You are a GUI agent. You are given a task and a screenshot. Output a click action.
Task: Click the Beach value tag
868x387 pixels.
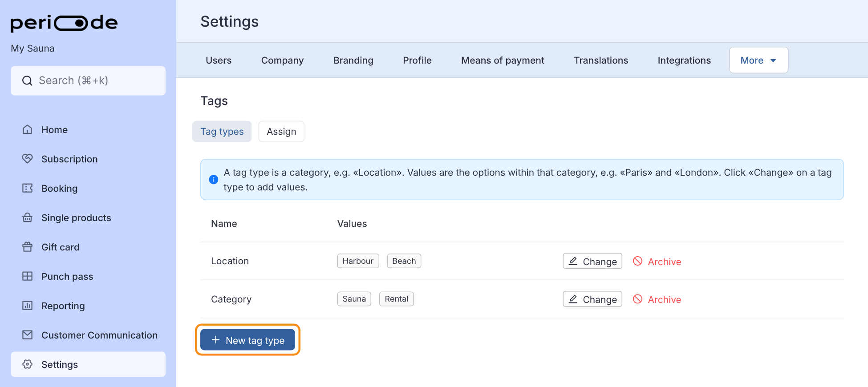404,261
